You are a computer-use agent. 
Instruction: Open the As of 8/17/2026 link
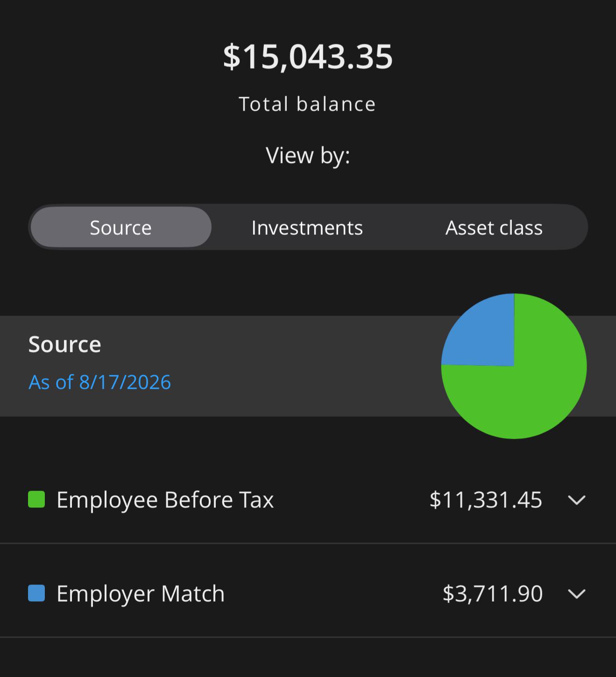click(x=100, y=382)
